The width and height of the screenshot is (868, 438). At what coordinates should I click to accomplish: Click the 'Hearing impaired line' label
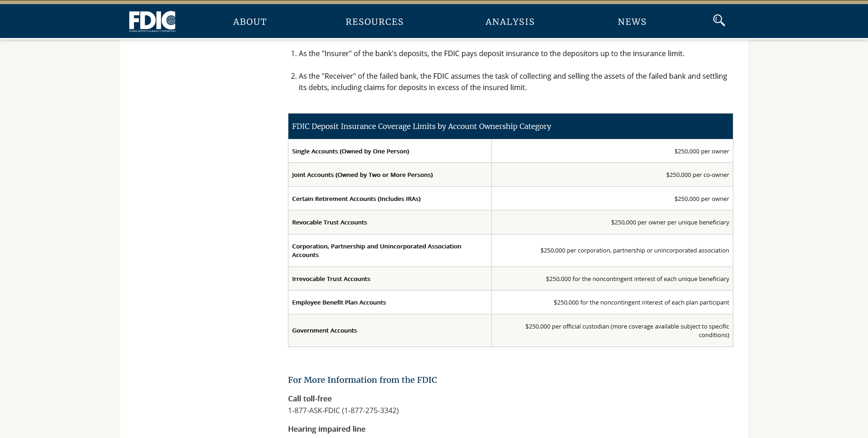click(x=326, y=429)
